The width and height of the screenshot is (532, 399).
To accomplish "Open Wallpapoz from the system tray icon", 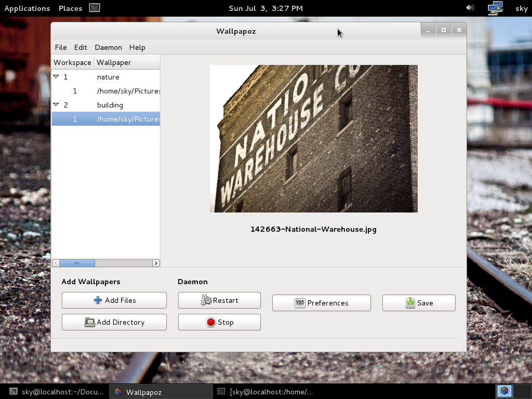I will click(x=503, y=391).
